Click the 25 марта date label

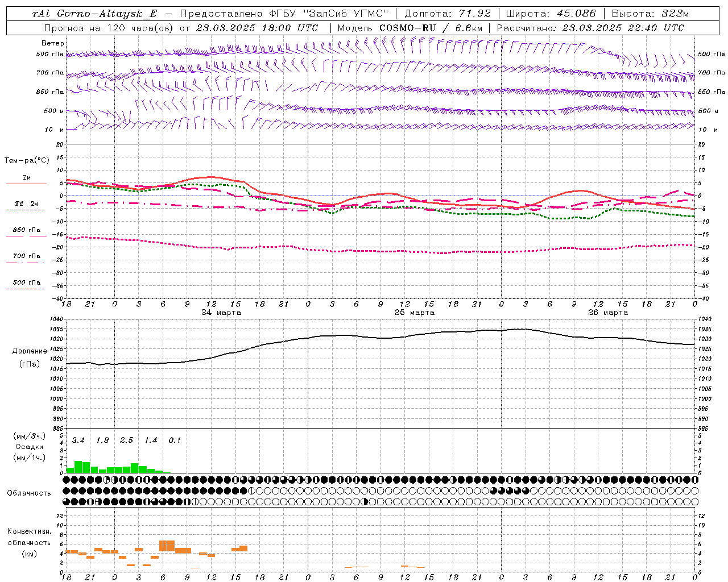pyautogui.click(x=415, y=313)
